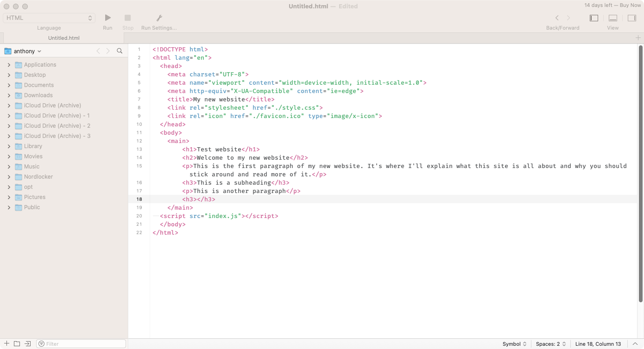Image resolution: width=644 pixels, height=349 pixels.
Task: Click the "index.js" script source string
Action: [x=225, y=216]
